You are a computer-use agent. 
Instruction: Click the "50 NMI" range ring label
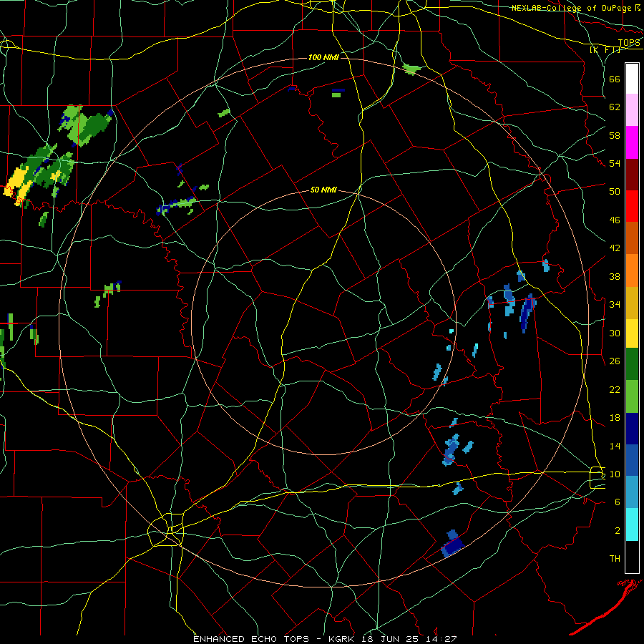323,190
